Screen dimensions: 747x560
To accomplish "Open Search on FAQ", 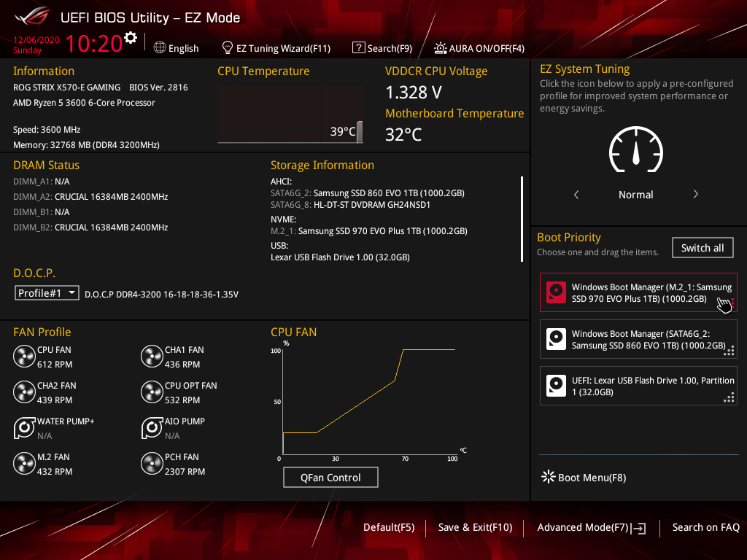I will pyautogui.click(x=706, y=527).
